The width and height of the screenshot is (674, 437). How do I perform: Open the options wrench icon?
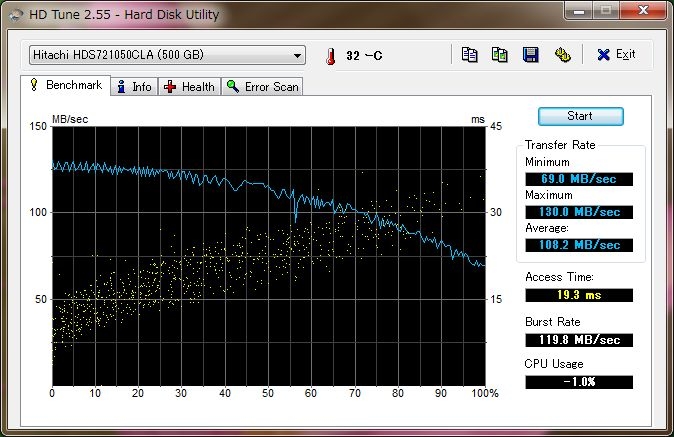click(x=562, y=55)
